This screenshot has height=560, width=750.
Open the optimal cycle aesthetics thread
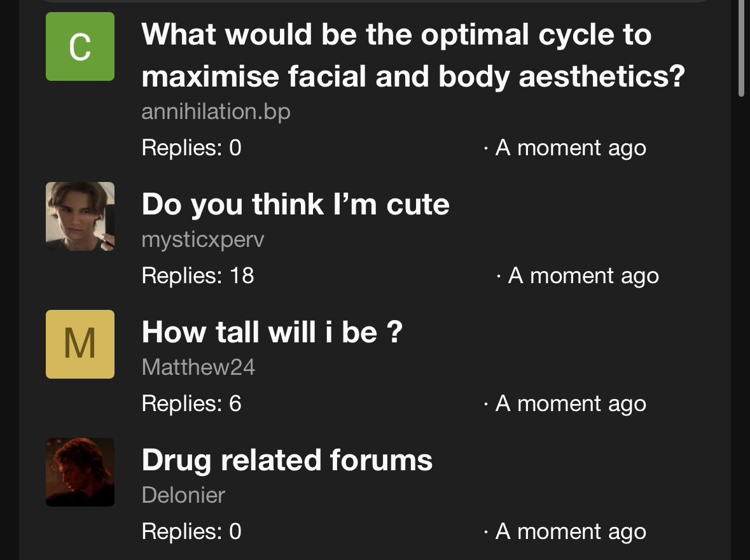413,55
